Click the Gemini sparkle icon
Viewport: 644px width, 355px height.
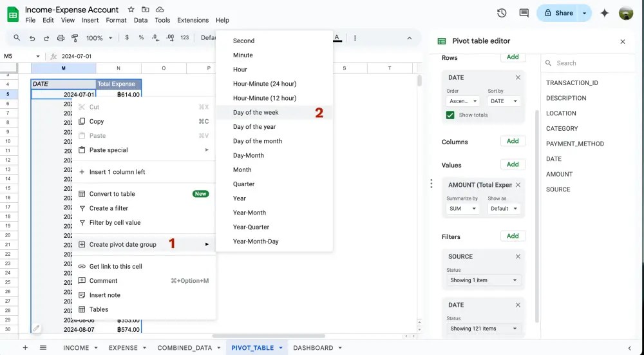[x=604, y=13]
